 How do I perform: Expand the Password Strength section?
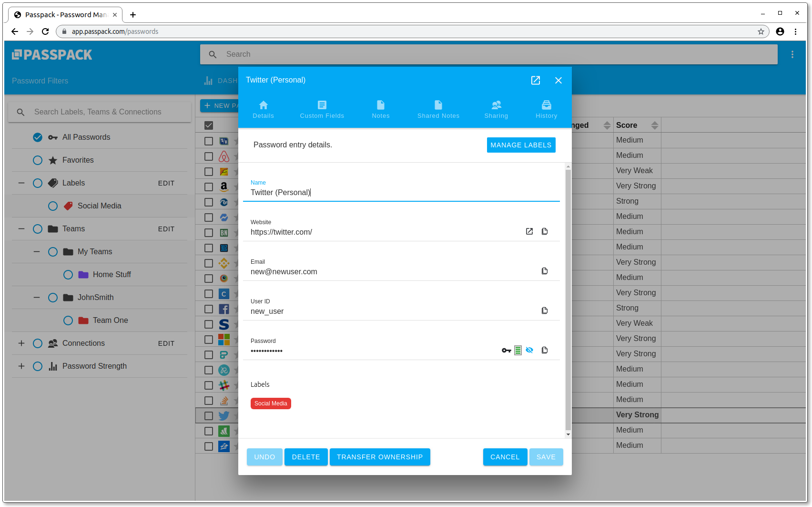pyautogui.click(x=21, y=366)
